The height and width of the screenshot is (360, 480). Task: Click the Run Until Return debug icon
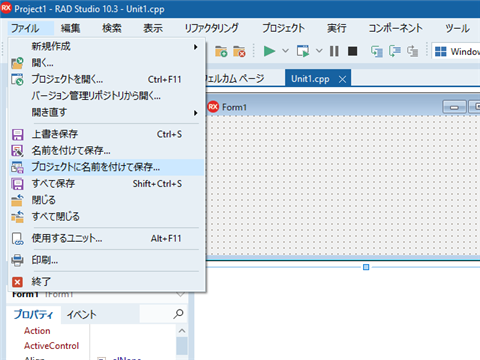click(413, 51)
